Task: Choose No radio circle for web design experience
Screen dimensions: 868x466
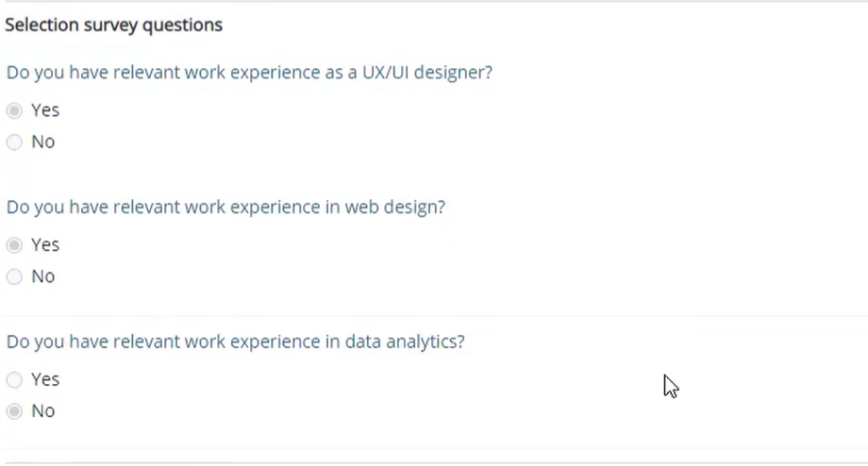Action: click(14, 276)
